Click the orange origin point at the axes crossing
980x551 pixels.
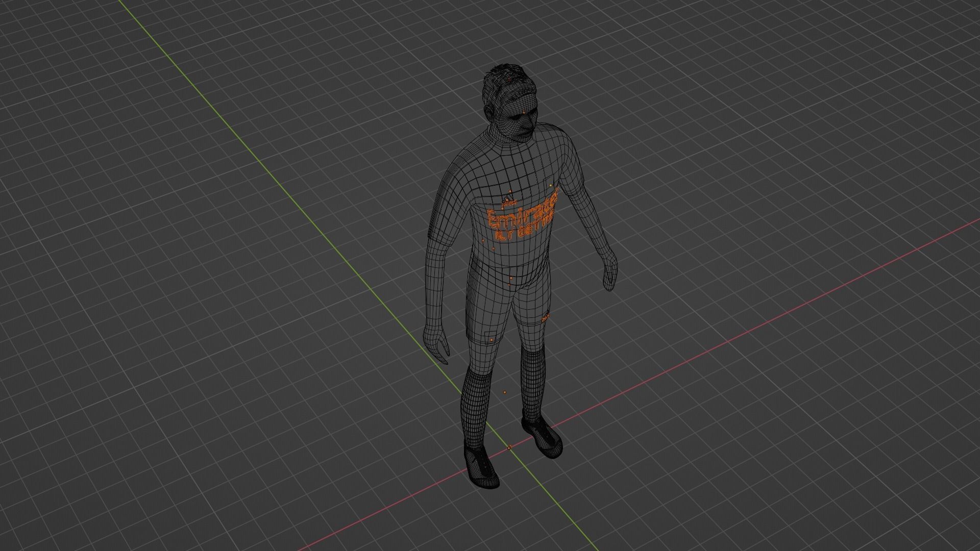[x=509, y=448]
